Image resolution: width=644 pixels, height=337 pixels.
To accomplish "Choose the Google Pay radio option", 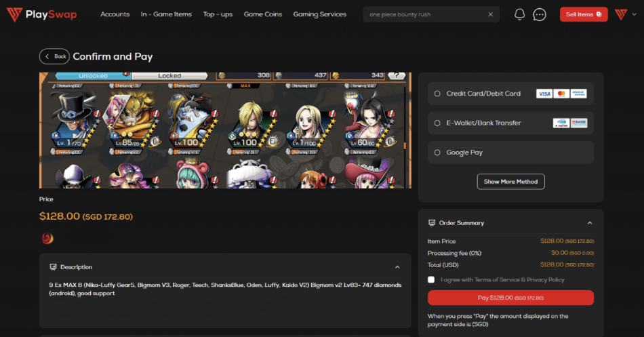I will [437, 153].
